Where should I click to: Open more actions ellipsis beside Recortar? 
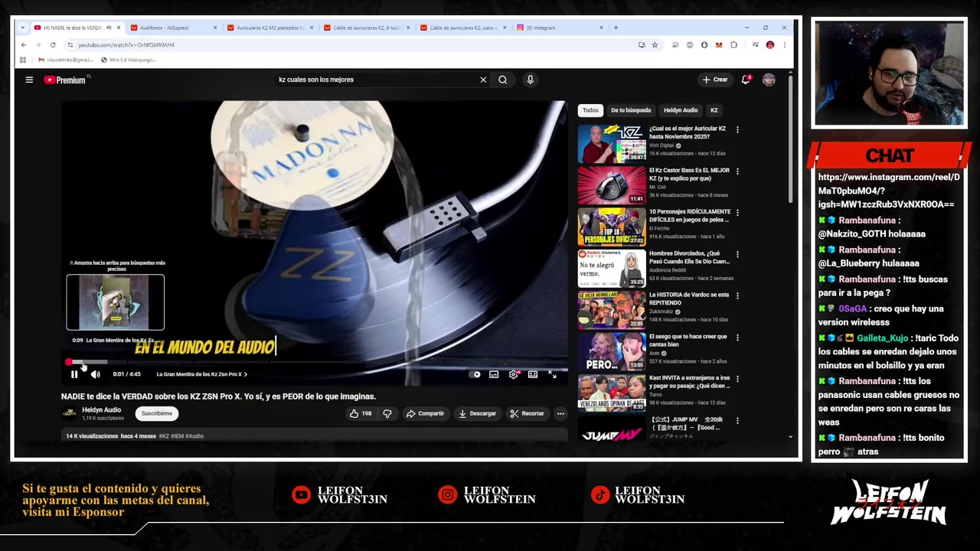coord(560,413)
